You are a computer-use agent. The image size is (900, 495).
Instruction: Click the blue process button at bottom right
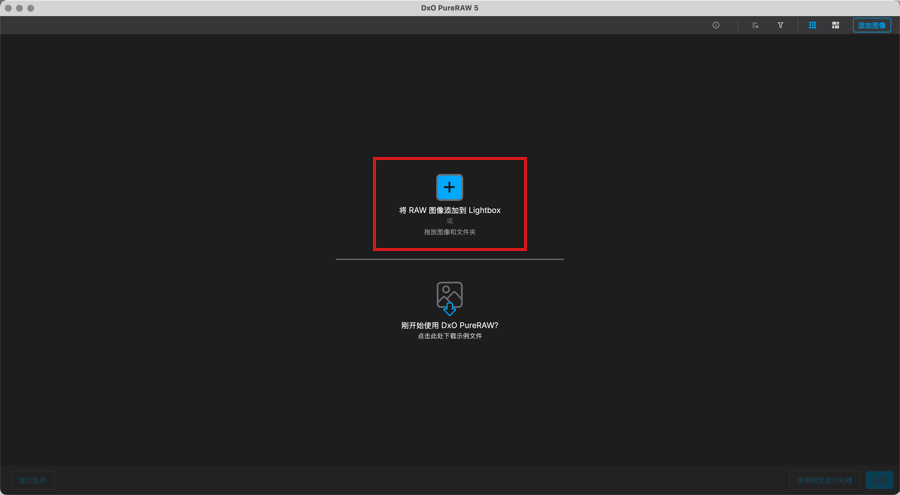[879, 480]
